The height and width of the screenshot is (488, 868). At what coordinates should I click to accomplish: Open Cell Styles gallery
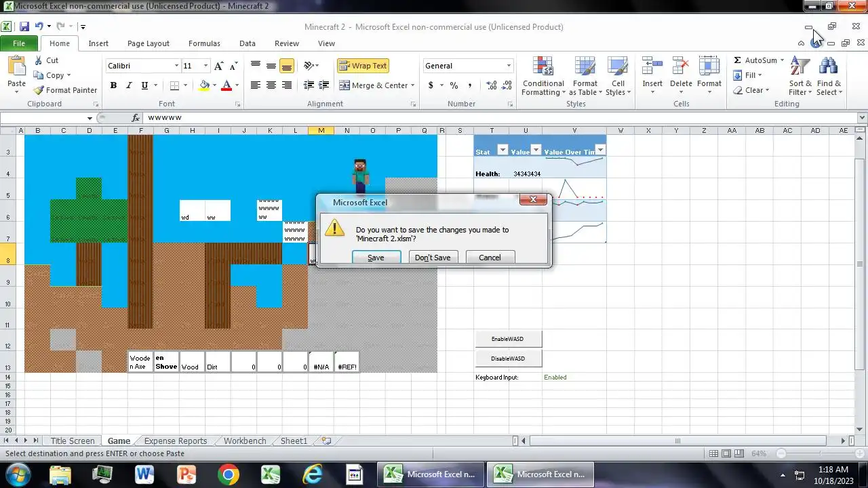pos(617,77)
